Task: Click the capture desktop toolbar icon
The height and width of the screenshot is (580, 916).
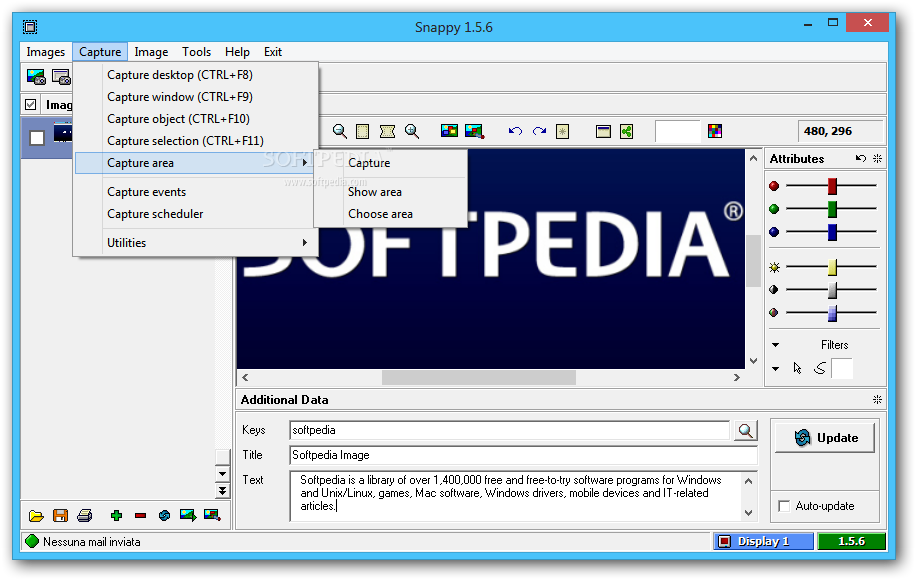Action: pos(36,77)
